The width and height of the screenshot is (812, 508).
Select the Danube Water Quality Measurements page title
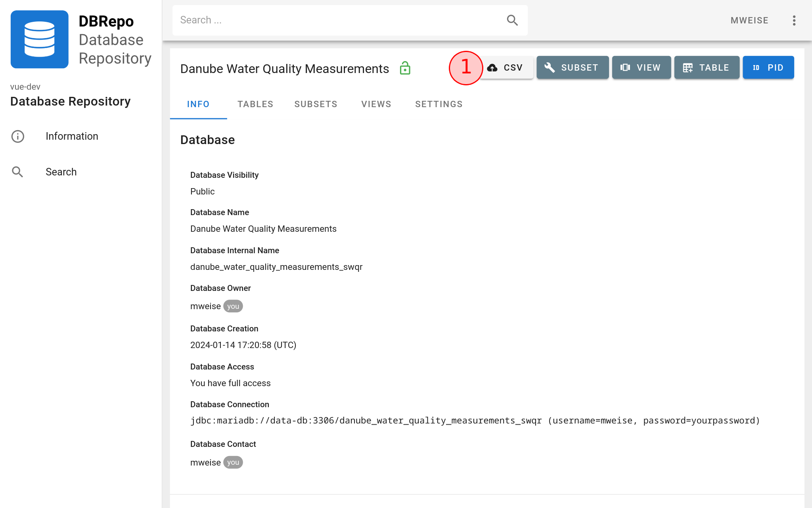285,69
